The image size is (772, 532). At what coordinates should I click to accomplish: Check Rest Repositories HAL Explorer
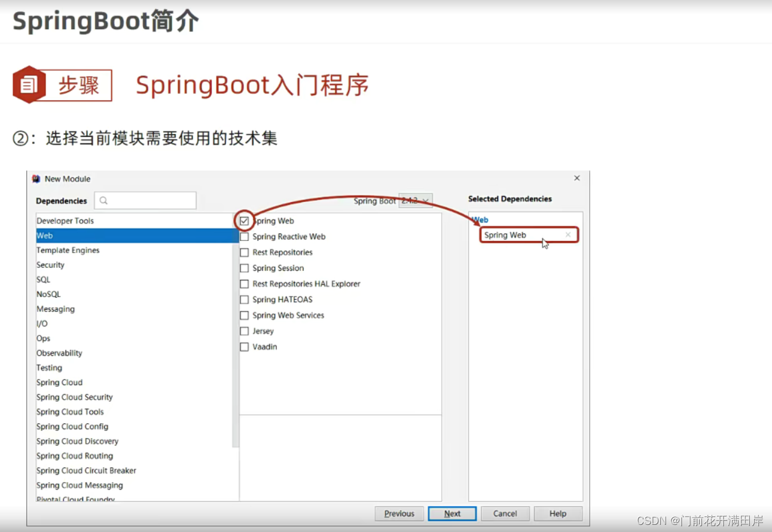click(x=244, y=284)
